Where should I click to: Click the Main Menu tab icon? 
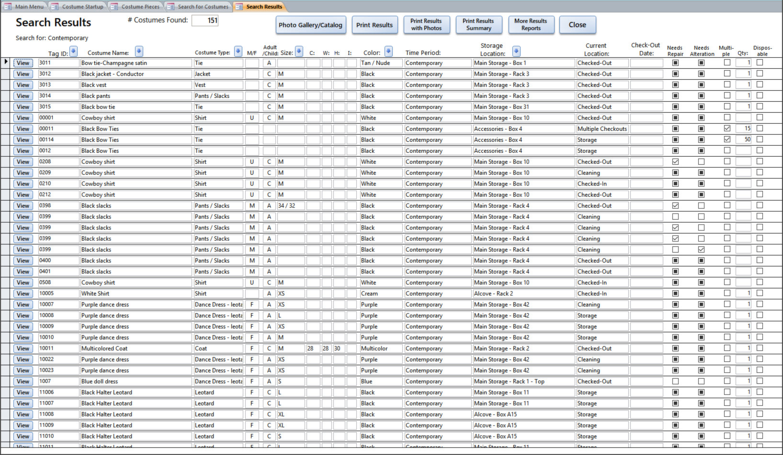(x=9, y=6)
